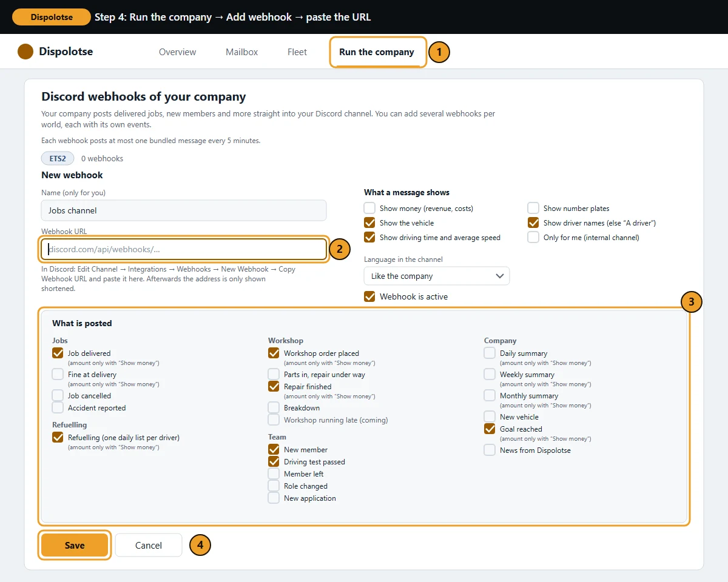Check the Job cancelled event
The width and height of the screenshot is (728, 582).
point(58,395)
